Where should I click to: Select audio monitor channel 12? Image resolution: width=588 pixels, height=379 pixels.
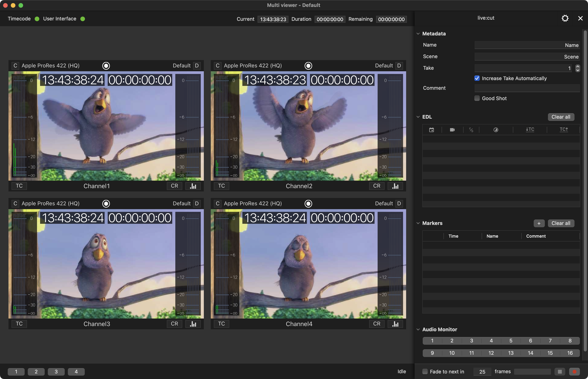pos(491,353)
